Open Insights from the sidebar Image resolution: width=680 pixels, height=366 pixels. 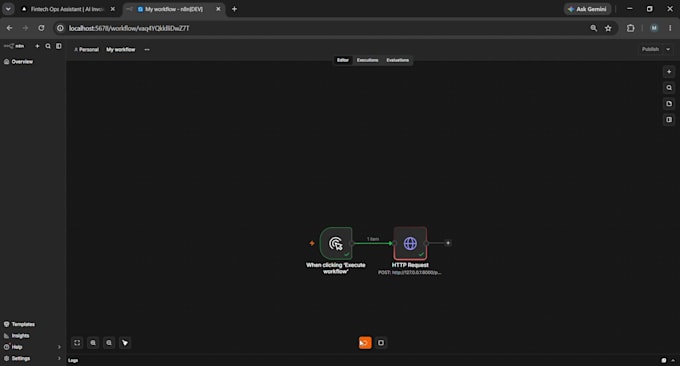[17, 336]
